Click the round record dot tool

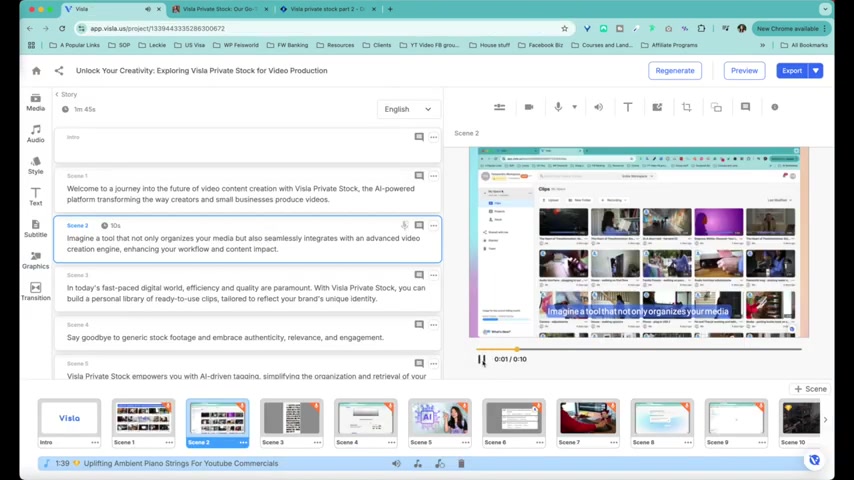pyautogui.click(x=774, y=107)
